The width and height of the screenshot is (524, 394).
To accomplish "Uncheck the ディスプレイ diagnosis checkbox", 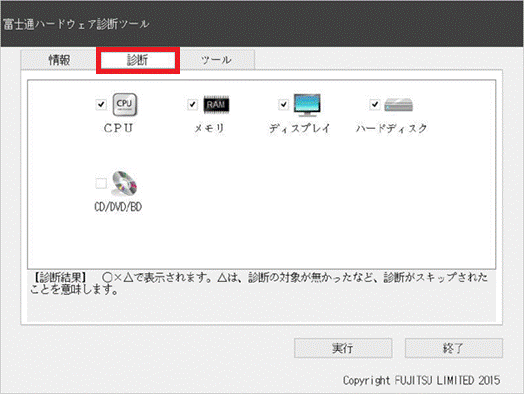I will pyautogui.click(x=283, y=105).
